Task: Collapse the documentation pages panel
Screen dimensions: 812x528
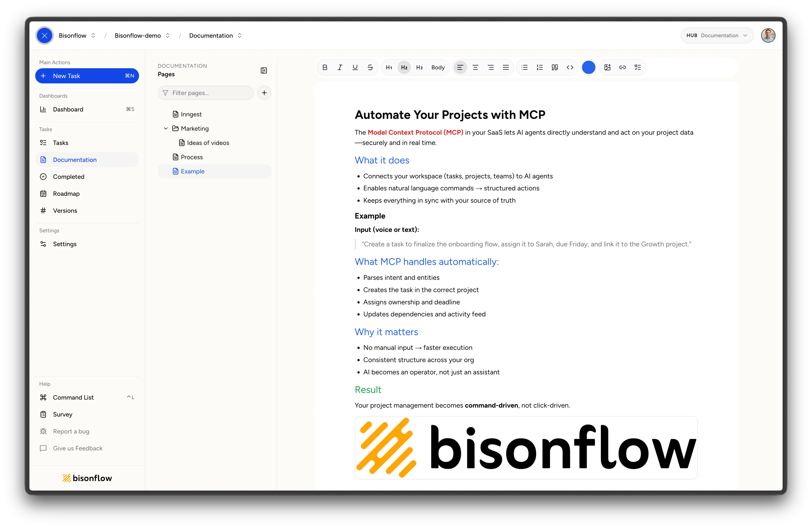Action: point(264,70)
